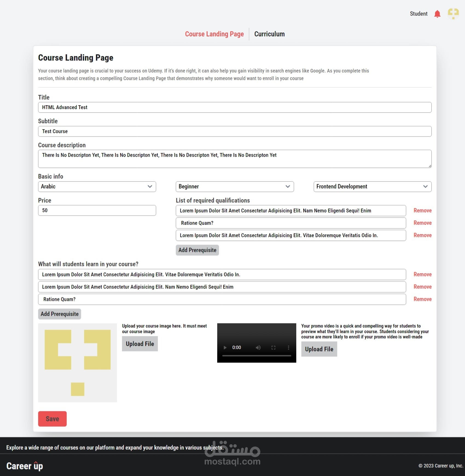Click the Student link in the header
This screenshot has width=465, height=476.
click(419, 14)
